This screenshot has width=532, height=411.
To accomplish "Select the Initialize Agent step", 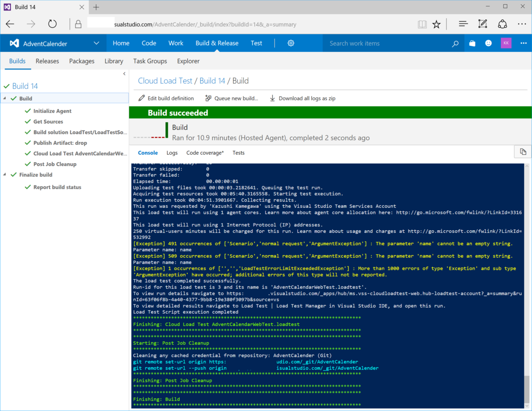I will coord(52,111).
